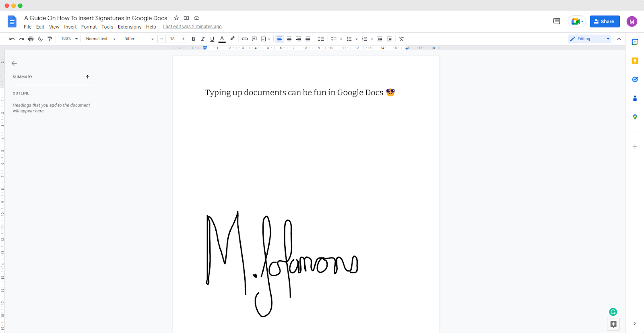644x333 pixels.
Task: Click the blue Share button
Action: [x=605, y=21]
